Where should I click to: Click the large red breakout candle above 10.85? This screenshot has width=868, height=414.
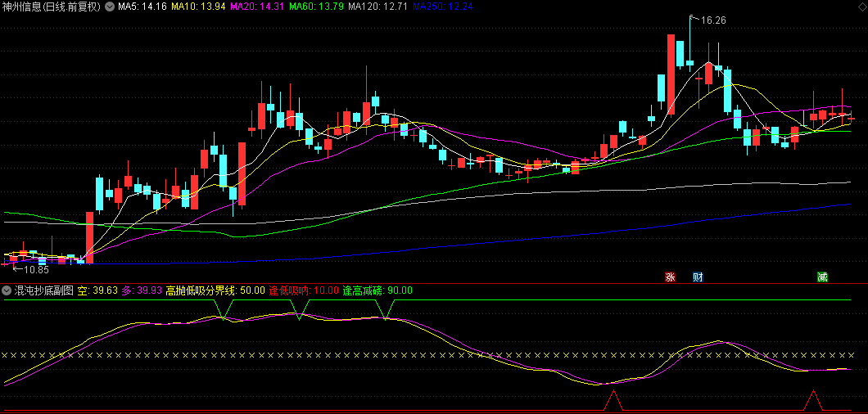click(90, 237)
